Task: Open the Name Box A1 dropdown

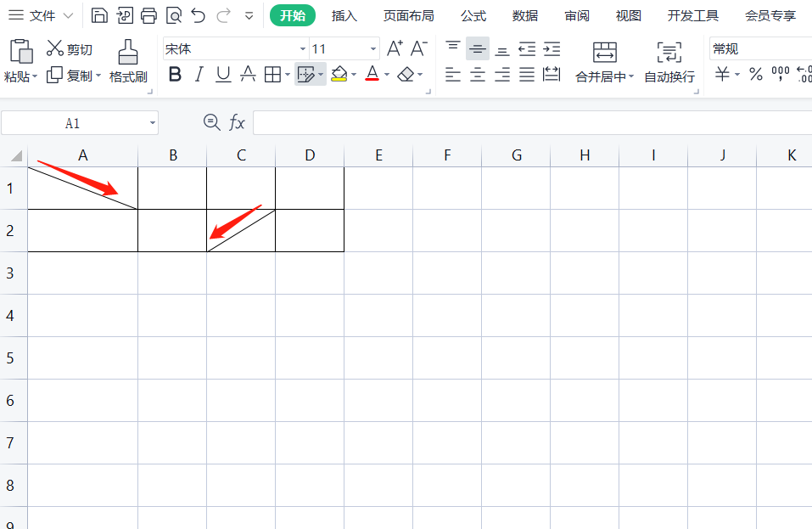Action: (x=152, y=123)
